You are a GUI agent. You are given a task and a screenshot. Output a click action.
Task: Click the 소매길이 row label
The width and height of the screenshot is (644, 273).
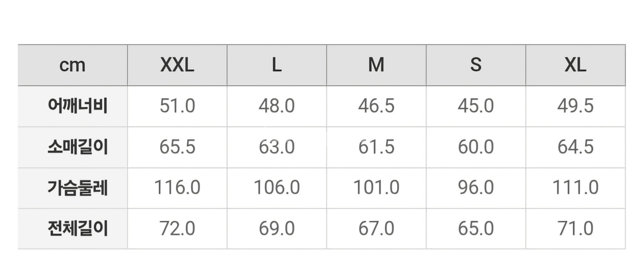point(78,147)
